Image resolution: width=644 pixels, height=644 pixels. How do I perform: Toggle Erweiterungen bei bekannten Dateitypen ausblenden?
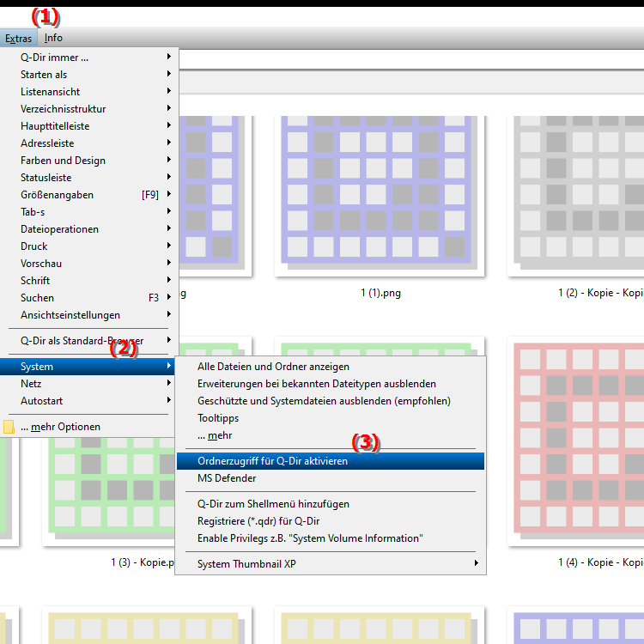tap(316, 384)
